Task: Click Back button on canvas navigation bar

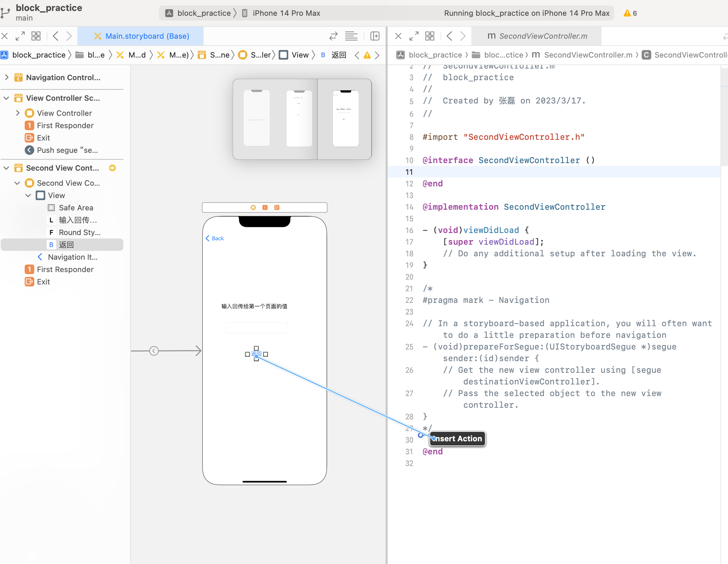Action: click(x=215, y=238)
